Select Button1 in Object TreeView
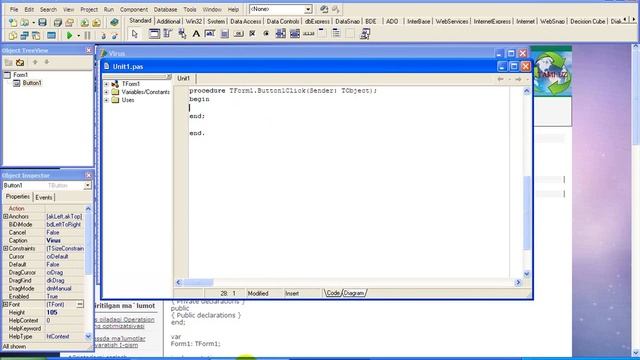This screenshot has width=640, height=360. [32, 83]
